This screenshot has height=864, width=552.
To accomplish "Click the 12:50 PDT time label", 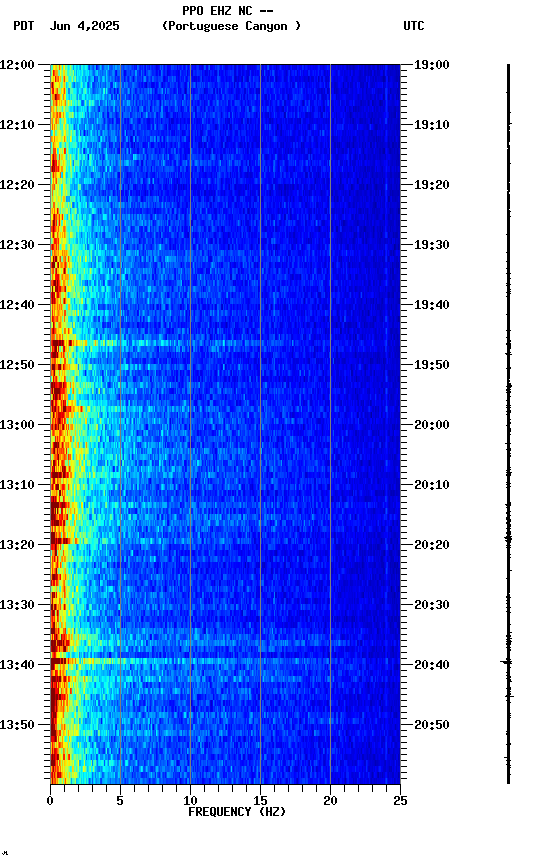I will (17, 365).
